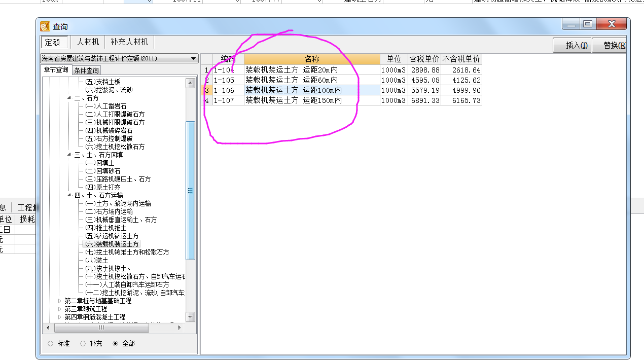Viewport: 644px width, 360px height.
Task: Select (十一)人工装自卸汽车运卸石方 item
Action: pyautogui.click(x=127, y=284)
